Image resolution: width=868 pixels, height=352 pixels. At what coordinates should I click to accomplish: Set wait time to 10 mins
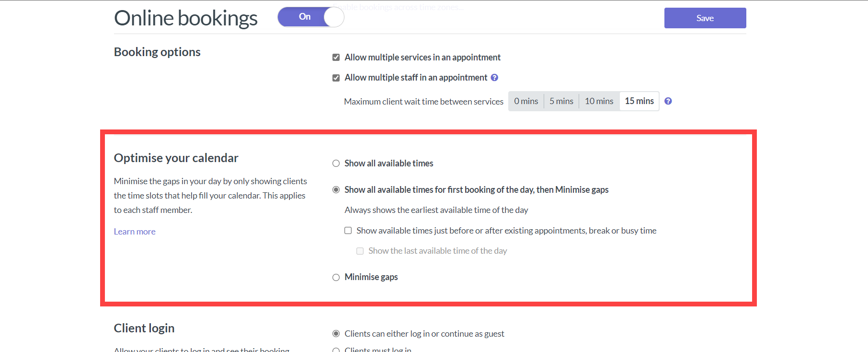coord(599,101)
